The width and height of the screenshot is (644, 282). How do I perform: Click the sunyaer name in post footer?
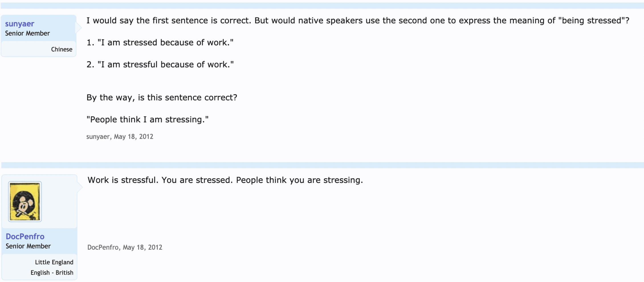98,137
